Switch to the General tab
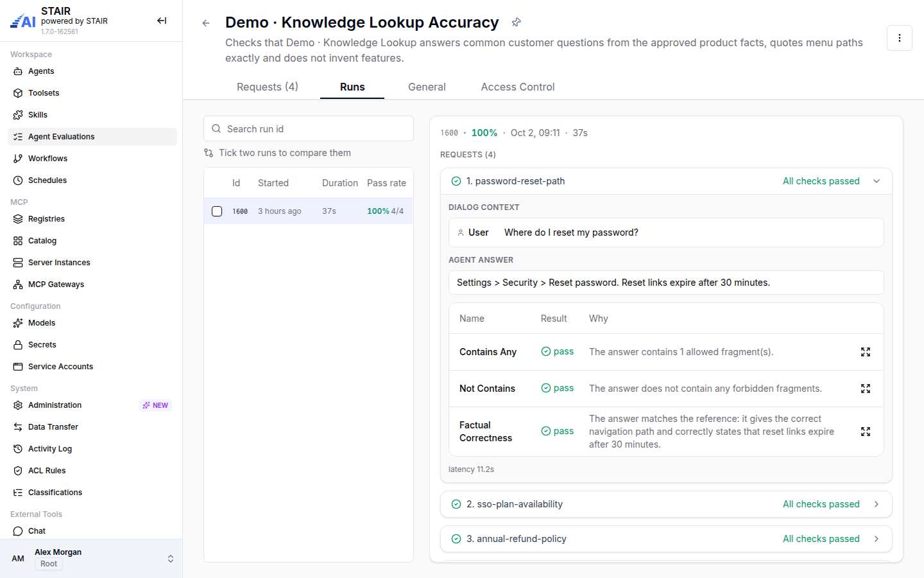Viewport: 924px width, 578px height. 427,87
